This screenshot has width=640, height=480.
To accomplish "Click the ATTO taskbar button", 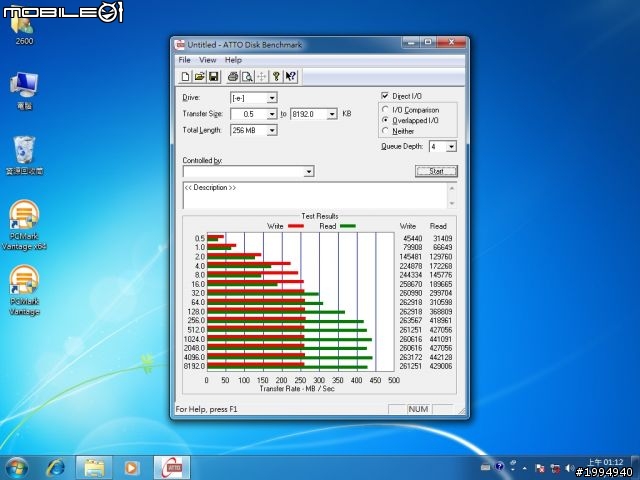I will (172, 468).
